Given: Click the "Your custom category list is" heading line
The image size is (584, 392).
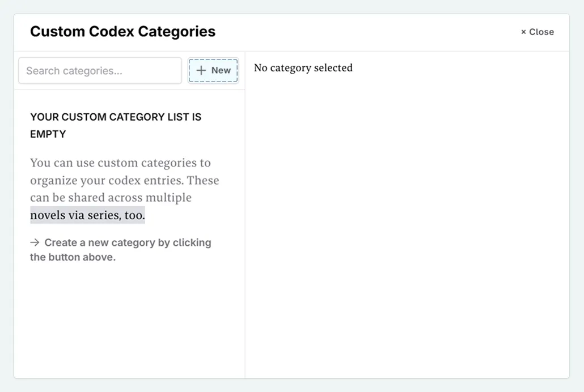Looking at the screenshot, I should [116, 117].
